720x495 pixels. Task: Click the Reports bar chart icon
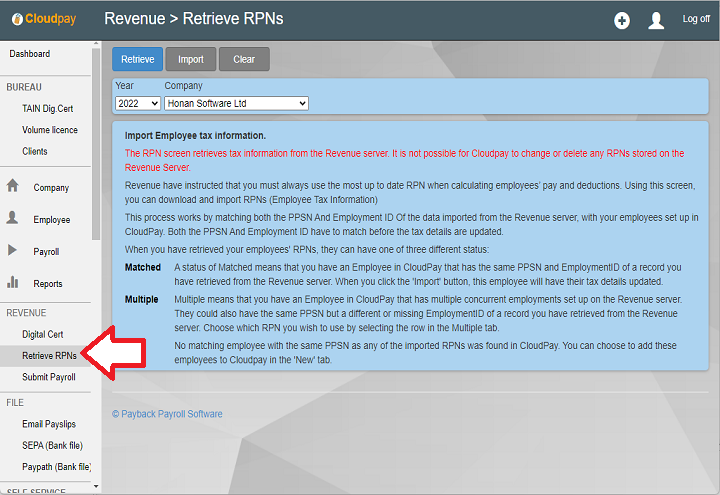pos(13,282)
